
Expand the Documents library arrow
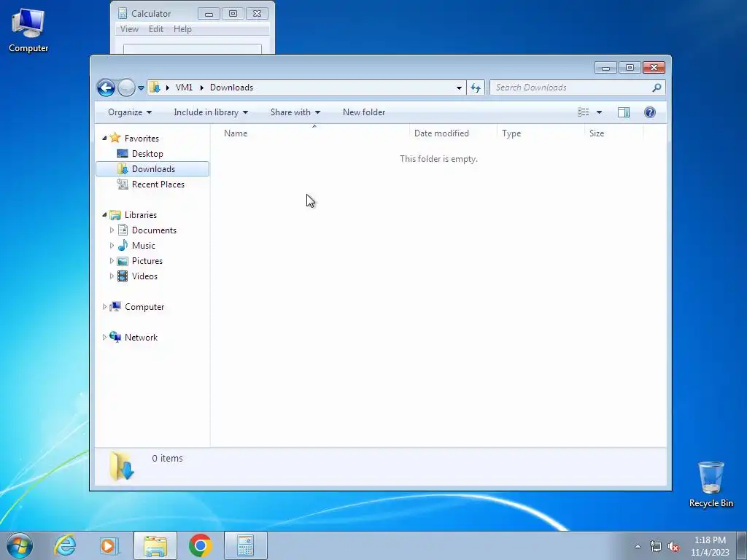coord(112,230)
